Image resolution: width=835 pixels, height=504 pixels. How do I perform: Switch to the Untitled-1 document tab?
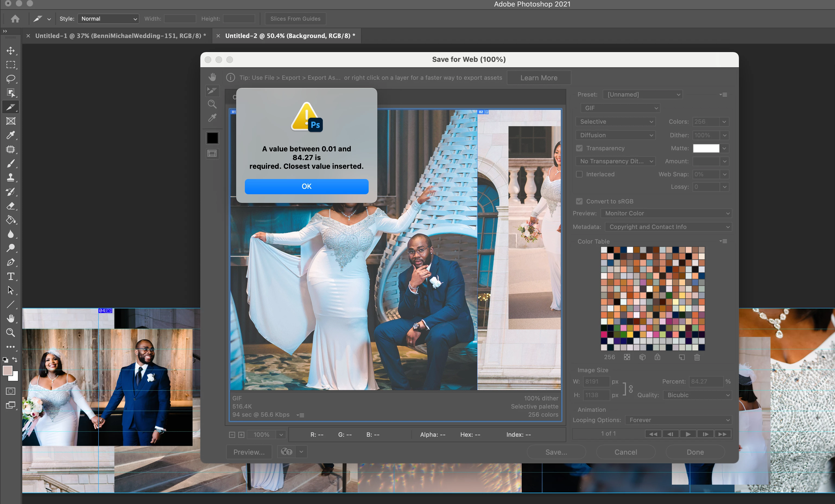pyautogui.click(x=120, y=36)
